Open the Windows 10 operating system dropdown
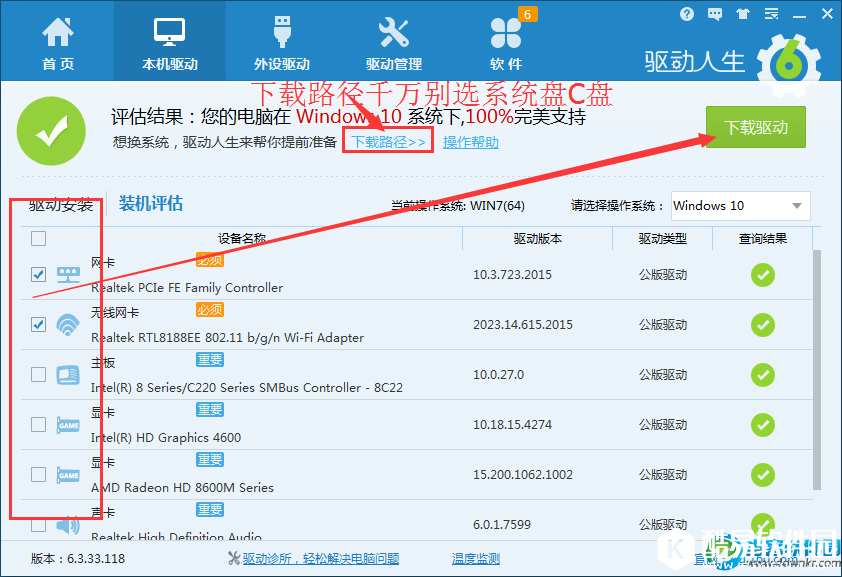This screenshot has height=577, width=842. [x=740, y=205]
